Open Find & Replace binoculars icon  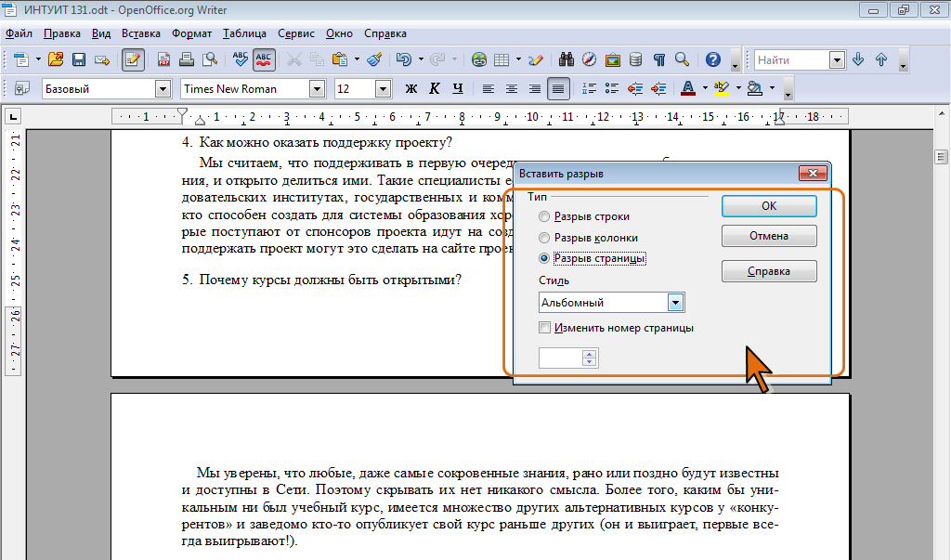click(567, 59)
